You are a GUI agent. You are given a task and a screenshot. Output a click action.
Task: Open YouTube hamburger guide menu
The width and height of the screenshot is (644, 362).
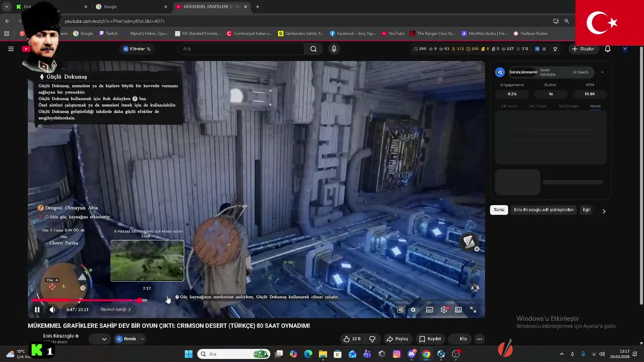(x=11, y=49)
